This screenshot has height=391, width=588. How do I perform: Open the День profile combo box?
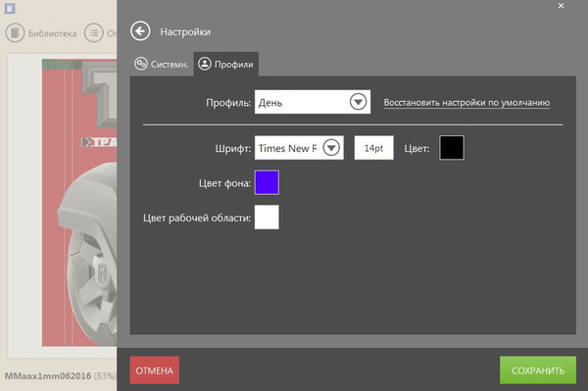point(313,102)
